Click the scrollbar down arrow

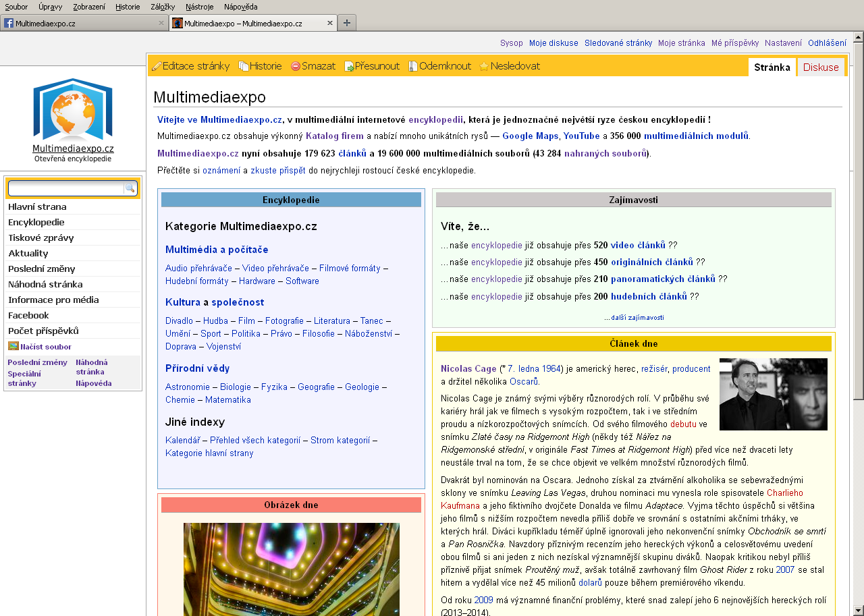(x=858, y=610)
